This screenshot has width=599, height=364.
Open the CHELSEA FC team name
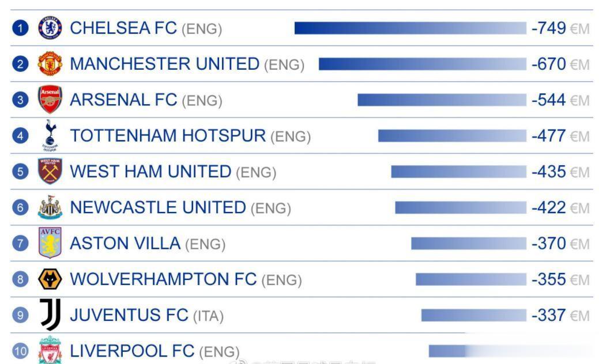[123, 28]
